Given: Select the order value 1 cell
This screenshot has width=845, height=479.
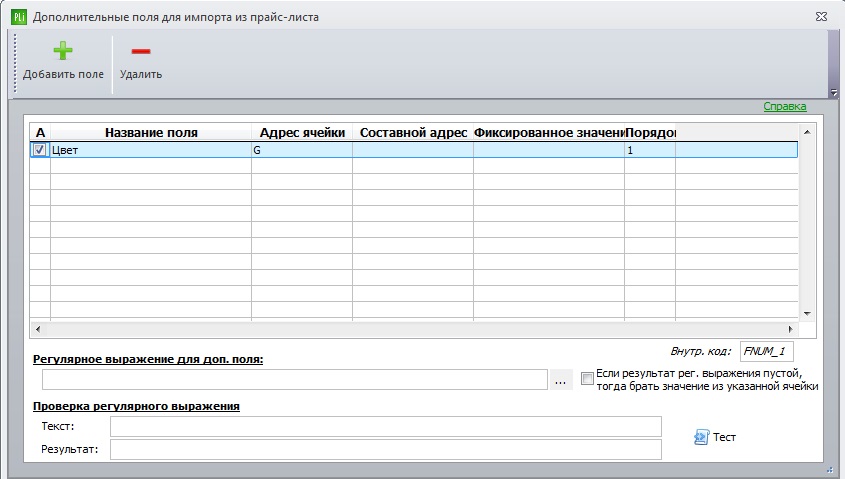Looking at the screenshot, I should click(x=650, y=150).
